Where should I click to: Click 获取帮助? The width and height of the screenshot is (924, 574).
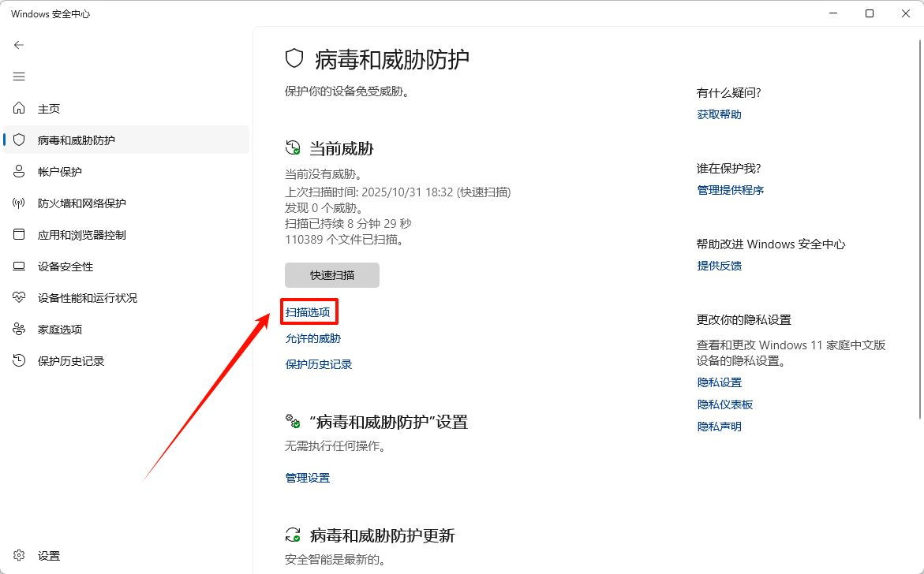coord(718,114)
